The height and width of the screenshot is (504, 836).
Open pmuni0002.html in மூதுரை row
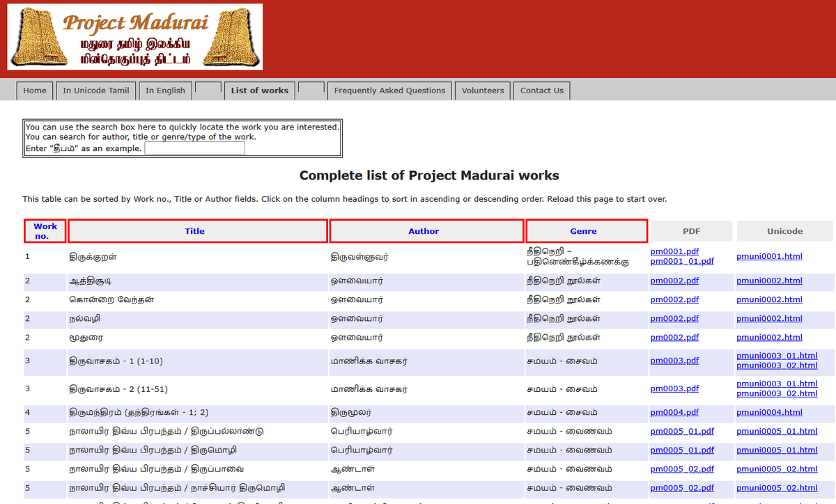point(769,337)
